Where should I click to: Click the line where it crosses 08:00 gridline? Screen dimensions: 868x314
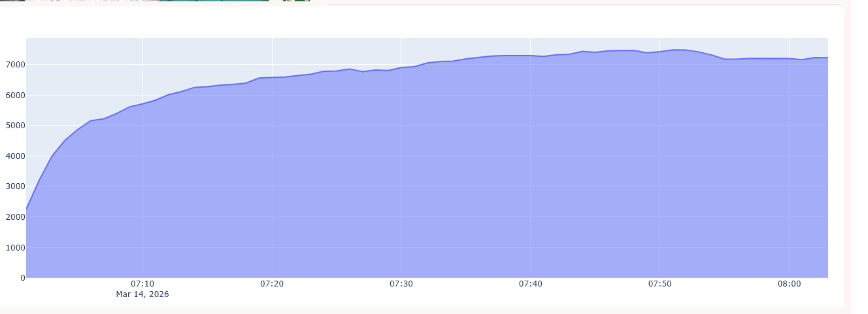click(789, 59)
